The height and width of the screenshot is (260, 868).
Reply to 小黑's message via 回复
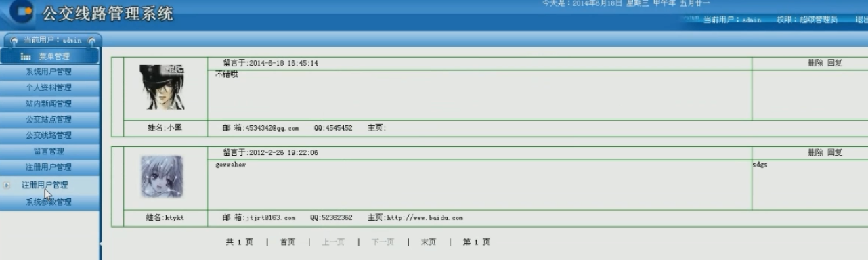835,63
